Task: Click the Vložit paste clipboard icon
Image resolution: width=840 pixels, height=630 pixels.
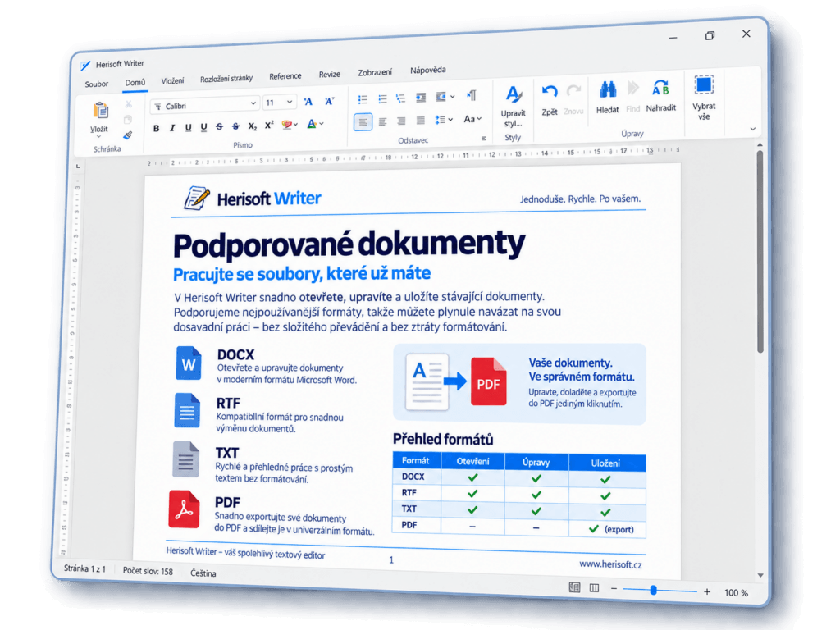Action: (100, 111)
